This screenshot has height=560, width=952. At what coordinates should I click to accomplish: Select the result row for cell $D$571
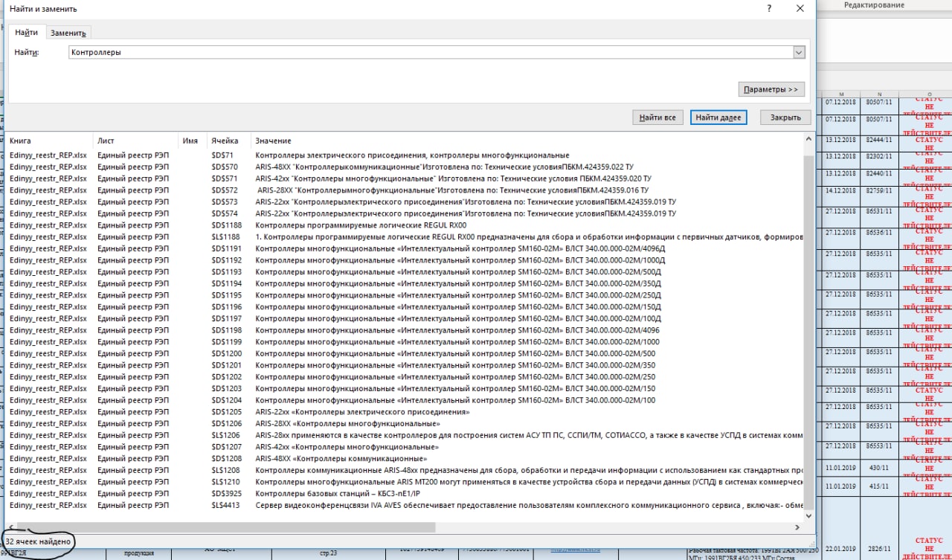pyautogui.click(x=405, y=178)
